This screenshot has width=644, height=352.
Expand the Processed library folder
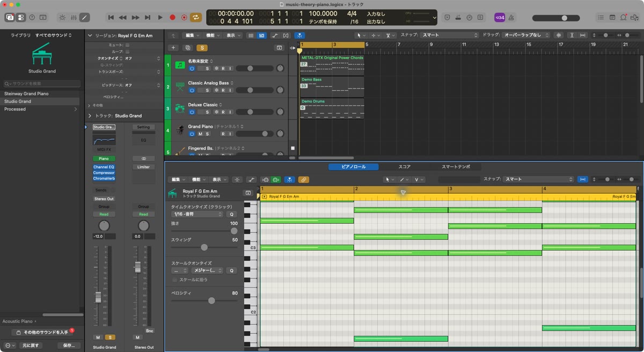[75, 109]
